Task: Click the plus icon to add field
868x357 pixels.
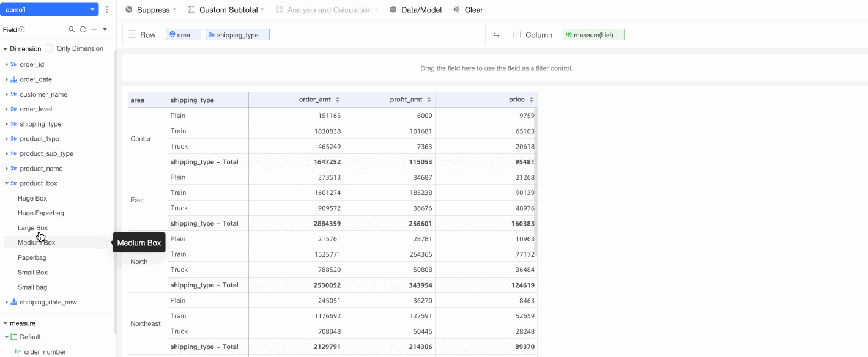Action: point(94,29)
